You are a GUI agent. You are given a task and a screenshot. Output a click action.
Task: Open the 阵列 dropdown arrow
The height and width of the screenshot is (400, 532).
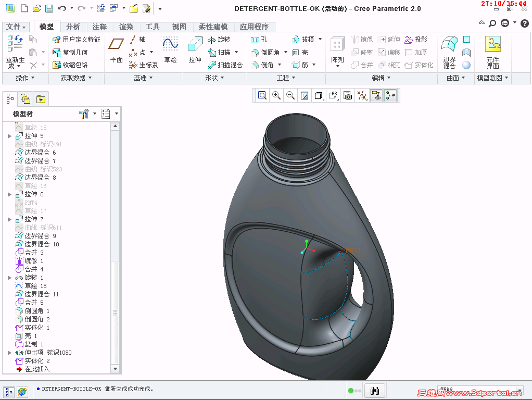(x=338, y=66)
